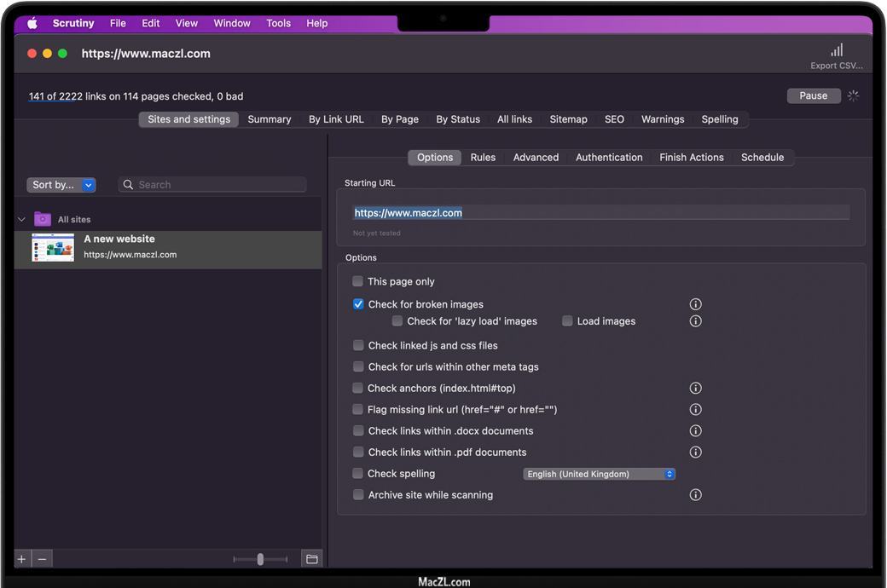Image resolution: width=887 pixels, height=588 pixels.
Task: Open English (United Kingdom) language dropdown
Action: (599, 474)
